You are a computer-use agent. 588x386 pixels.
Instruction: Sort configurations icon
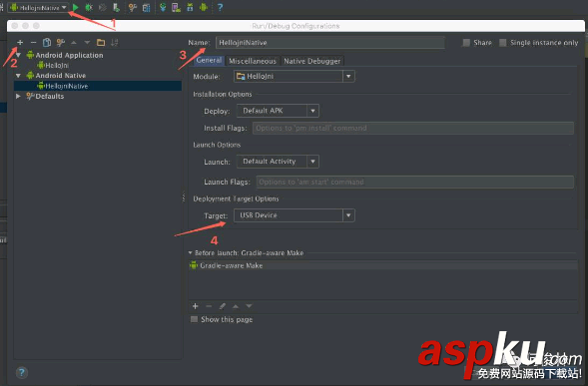tap(115, 42)
